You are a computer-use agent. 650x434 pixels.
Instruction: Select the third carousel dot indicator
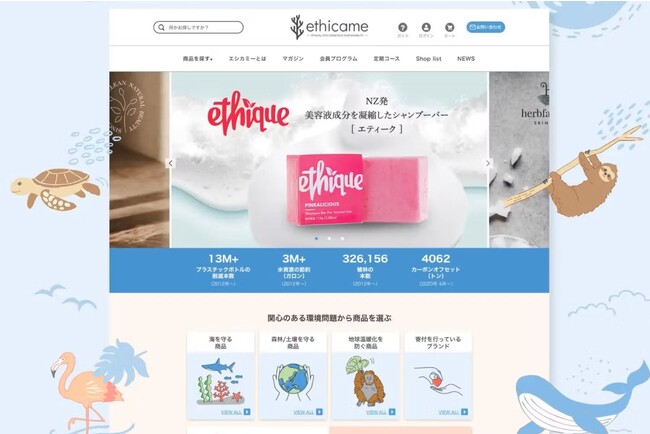[x=342, y=238]
